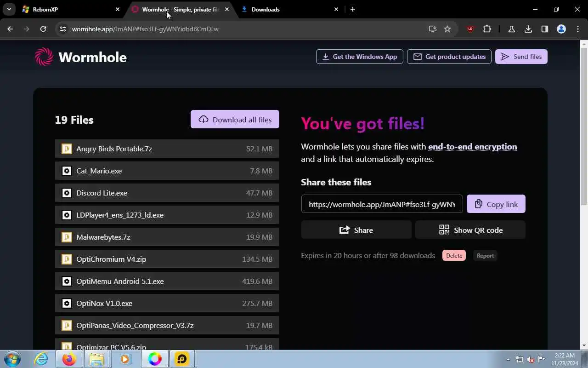Click the scrollbar down arrow
Viewport: 588px width, 368px height.
pyautogui.click(x=584, y=345)
